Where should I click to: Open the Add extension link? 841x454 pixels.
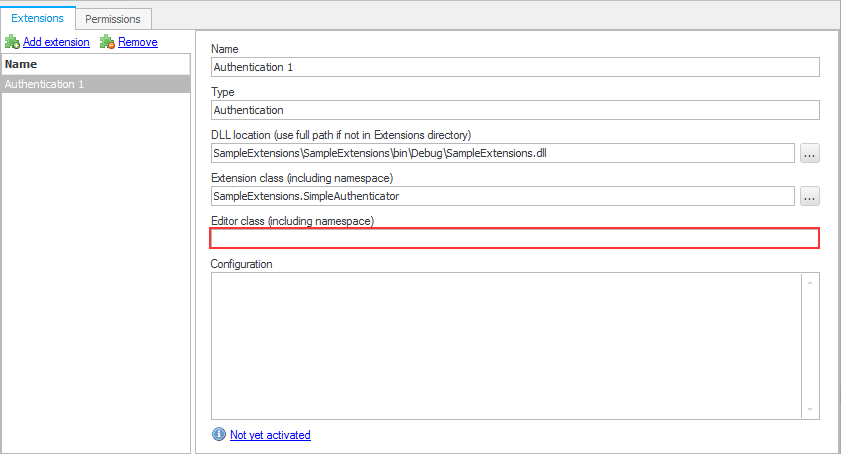[56, 42]
